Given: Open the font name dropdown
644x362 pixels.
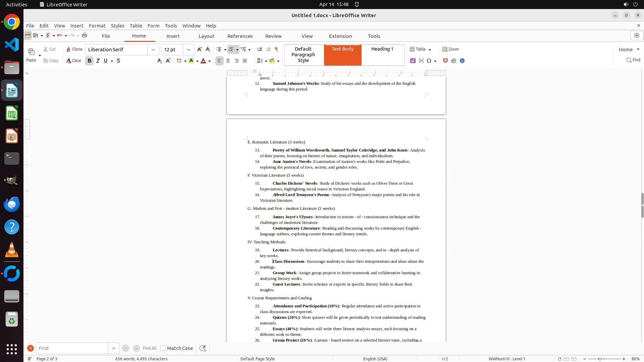Looking at the screenshot, I should (153, 50).
